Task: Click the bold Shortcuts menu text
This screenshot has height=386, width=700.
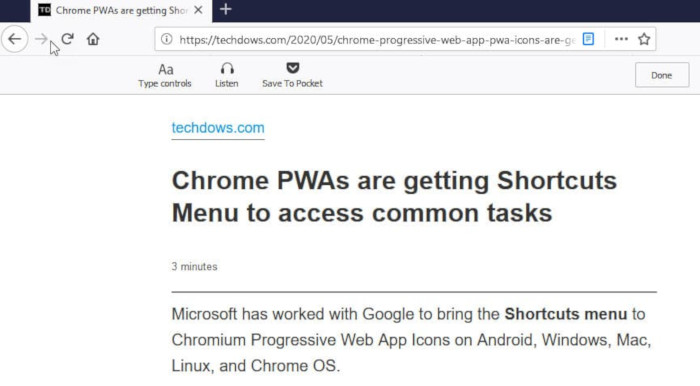Action: (566, 314)
